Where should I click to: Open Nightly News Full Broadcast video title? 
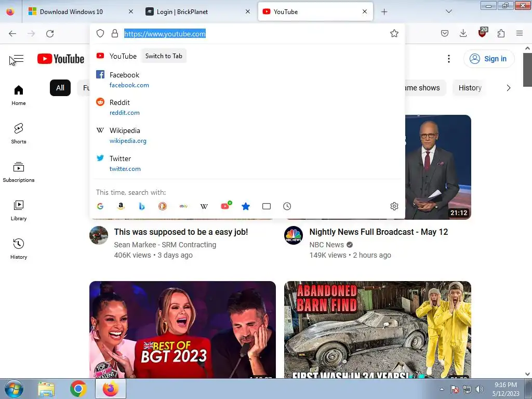click(379, 232)
